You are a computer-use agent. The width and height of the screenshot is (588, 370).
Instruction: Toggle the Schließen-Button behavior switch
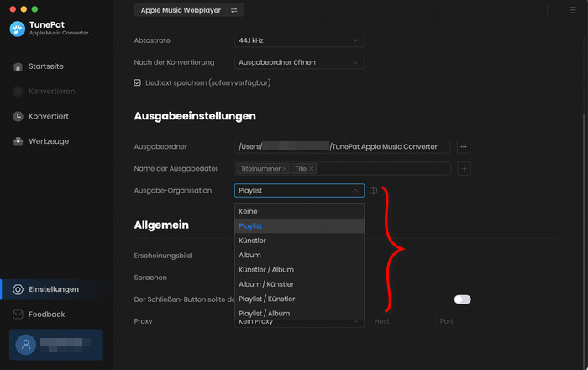coord(462,299)
